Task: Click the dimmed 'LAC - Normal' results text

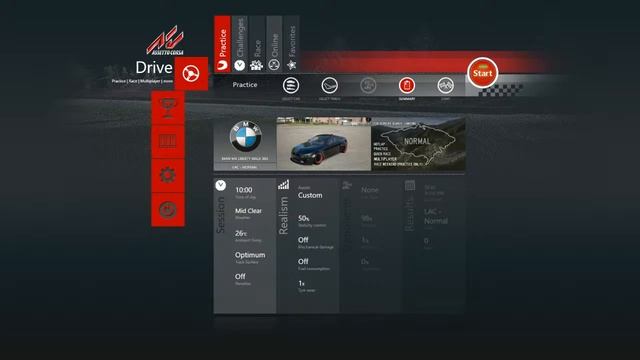Action: [x=436, y=216]
